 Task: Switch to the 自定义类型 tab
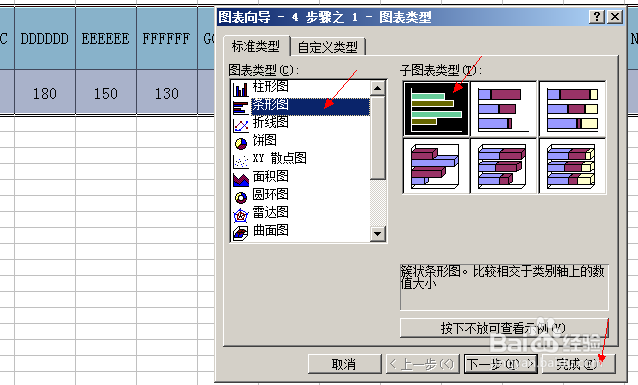pyautogui.click(x=328, y=47)
